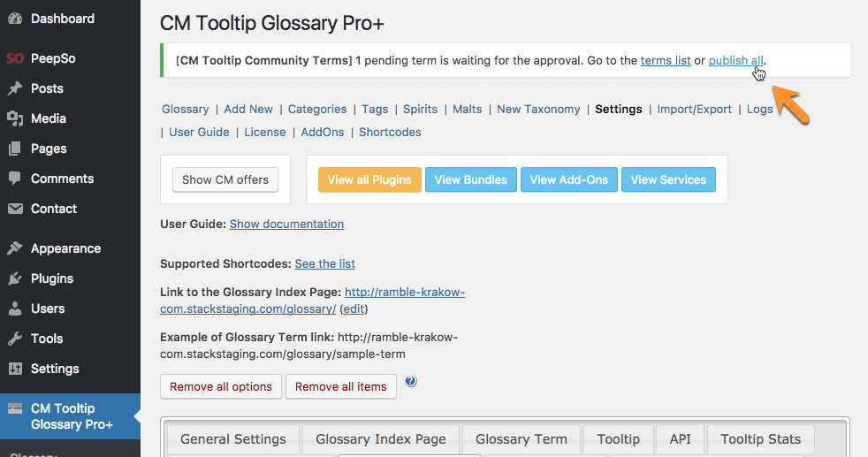
Task: Click the Users person icon
Action: tap(15, 308)
